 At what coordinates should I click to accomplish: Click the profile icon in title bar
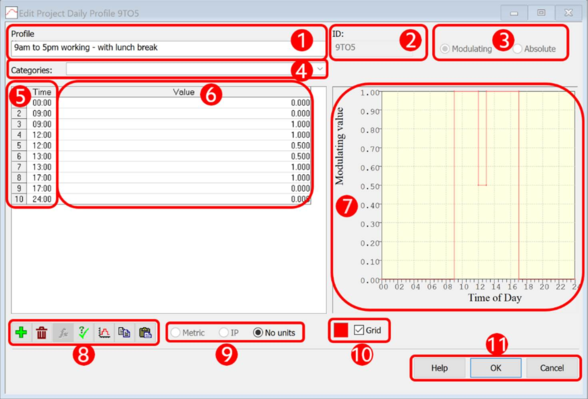11,13
